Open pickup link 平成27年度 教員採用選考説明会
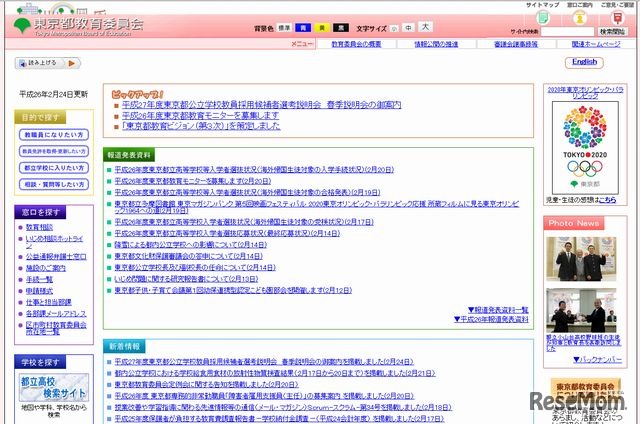The width and height of the screenshot is (640, 424). tap(262, 105)
